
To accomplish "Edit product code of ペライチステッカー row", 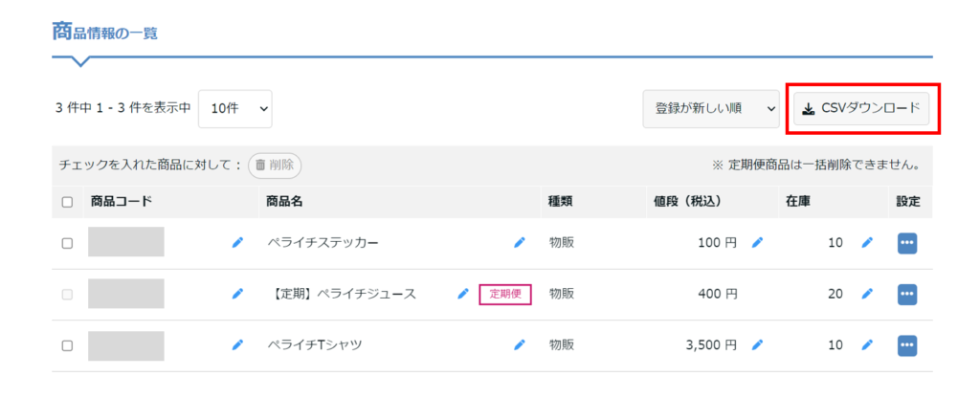I will click(237, 243).
